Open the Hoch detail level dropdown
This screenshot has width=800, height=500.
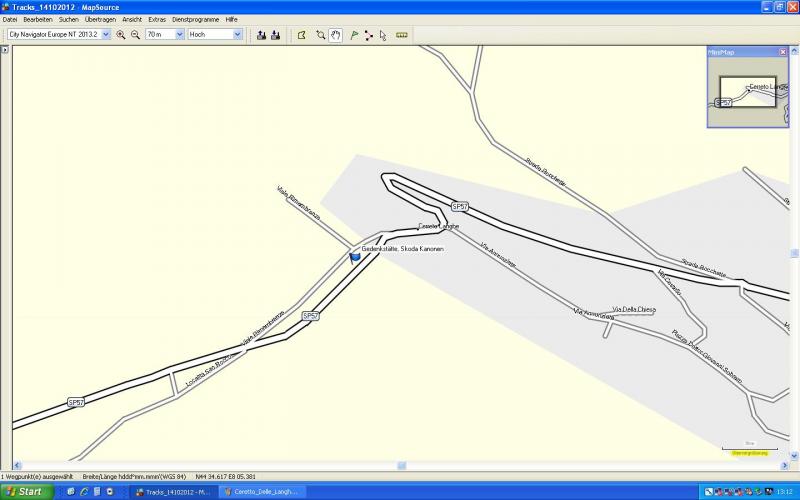[238, 34]
